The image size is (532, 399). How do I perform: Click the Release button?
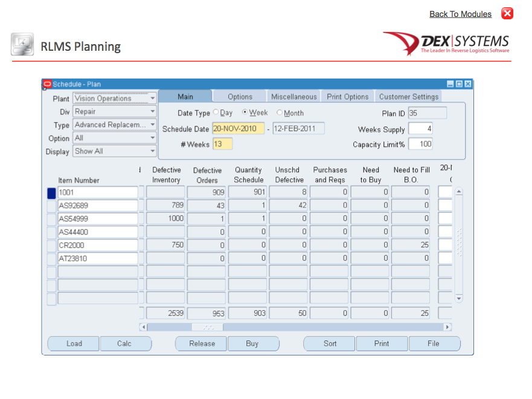[200, 343]
